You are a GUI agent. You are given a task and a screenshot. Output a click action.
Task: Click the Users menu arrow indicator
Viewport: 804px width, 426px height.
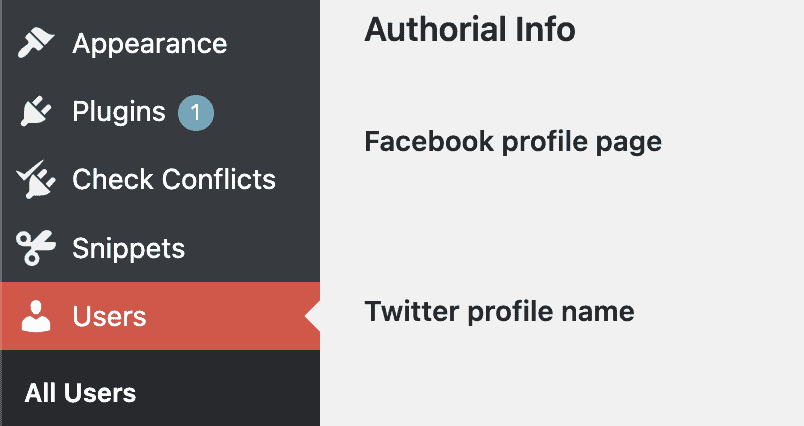[312, 316]
